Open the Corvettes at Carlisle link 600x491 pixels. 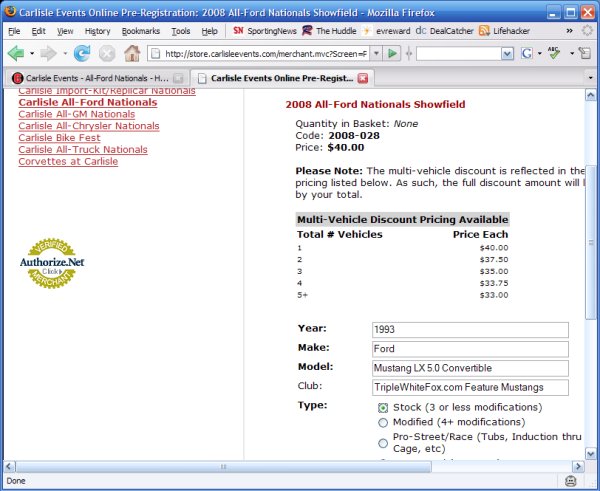click(x=68, y=161)
